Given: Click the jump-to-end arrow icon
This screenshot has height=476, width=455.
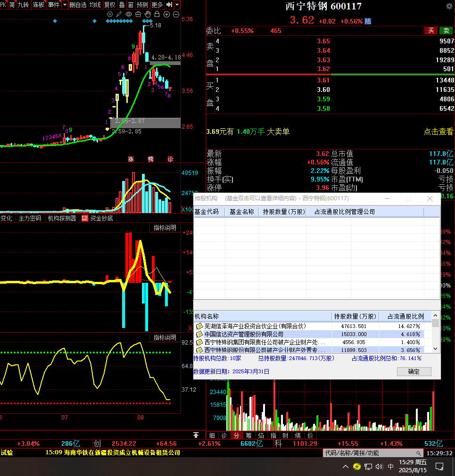Looking at the screenshot, I should tap(169, 5).
